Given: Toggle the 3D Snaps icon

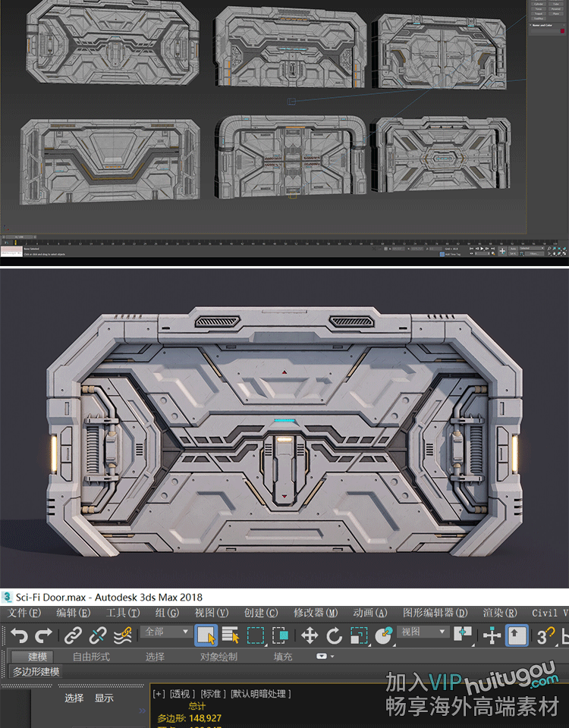Looking at the screenshot, I should 545,635.
